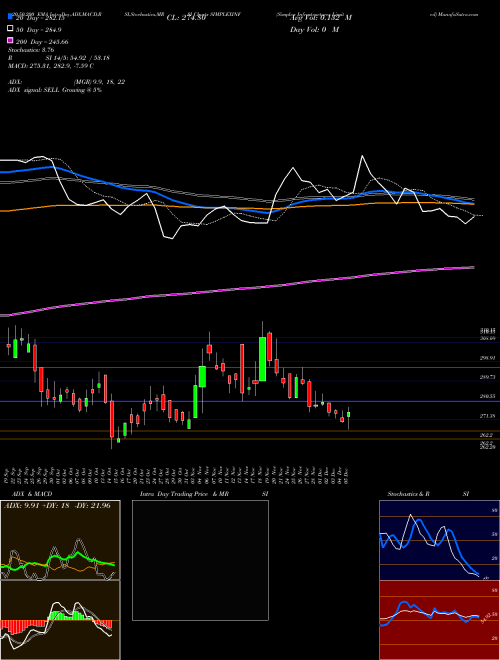The image size is (500, 660).
Task: Click the 271.38 price axis label
Action: (x=487, y=416)
